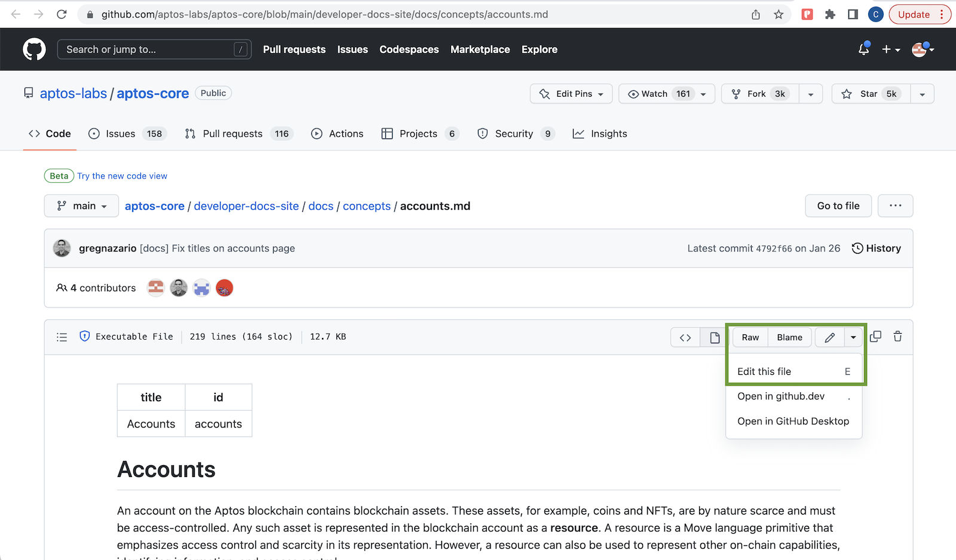This screenshot has height=560, width=956.
Task: Go to the Actions tab
Action: (x=337, y=134)
